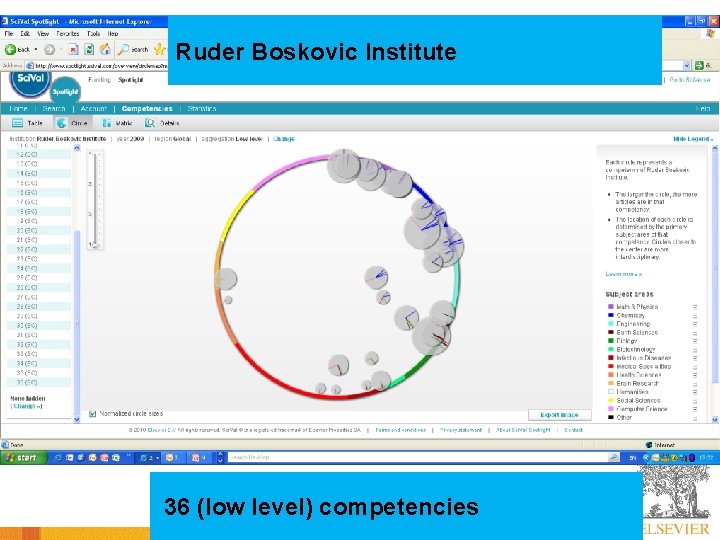The image size is (720, 540).
Task: Open the Back button history dropdown arrow
Action: [x=36, y=49]
